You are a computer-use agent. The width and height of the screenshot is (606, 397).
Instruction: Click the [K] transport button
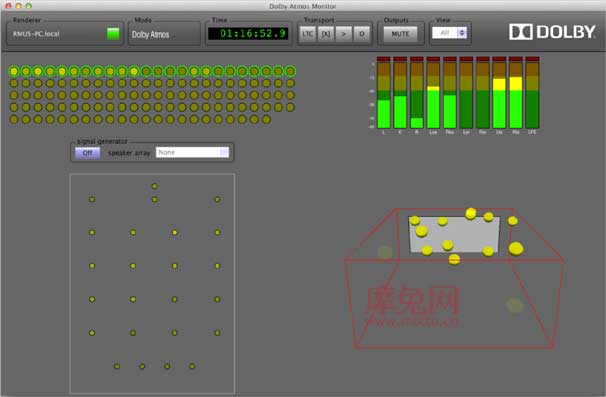[x=326, y=34]
